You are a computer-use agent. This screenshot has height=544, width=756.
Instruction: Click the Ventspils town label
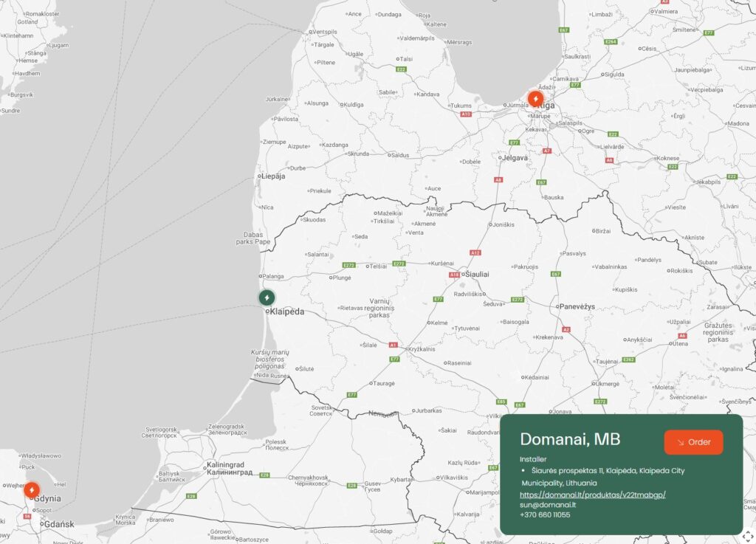pyautogui.click(x=325, y=32)
